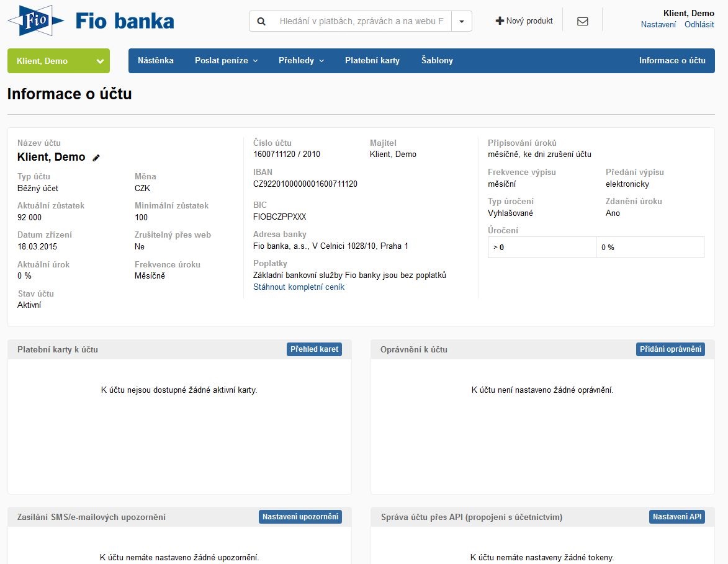
Task: Select the IBAN value CZ9220100000001600711120
Action: tap(305, 184)
